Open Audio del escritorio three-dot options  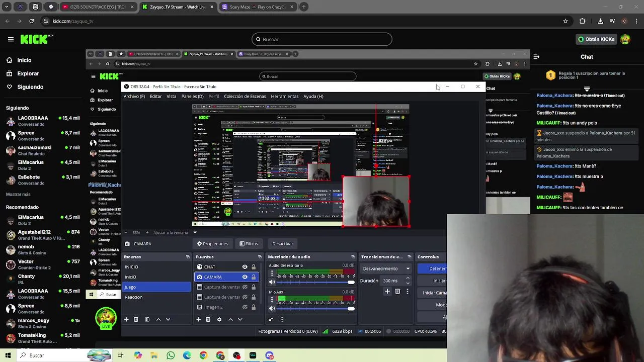272,274
